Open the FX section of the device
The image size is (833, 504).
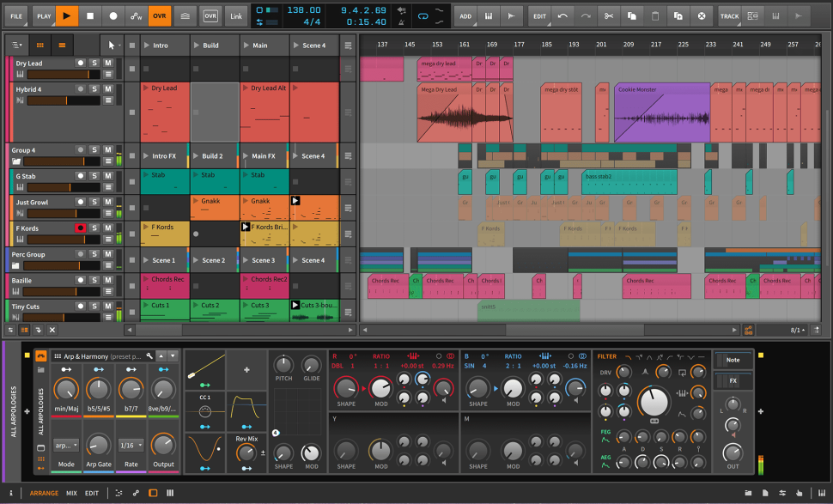(733, 380)
